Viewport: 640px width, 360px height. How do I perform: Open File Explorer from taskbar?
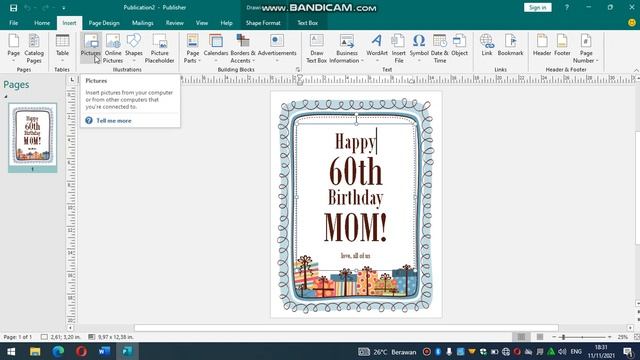[35, 351]
